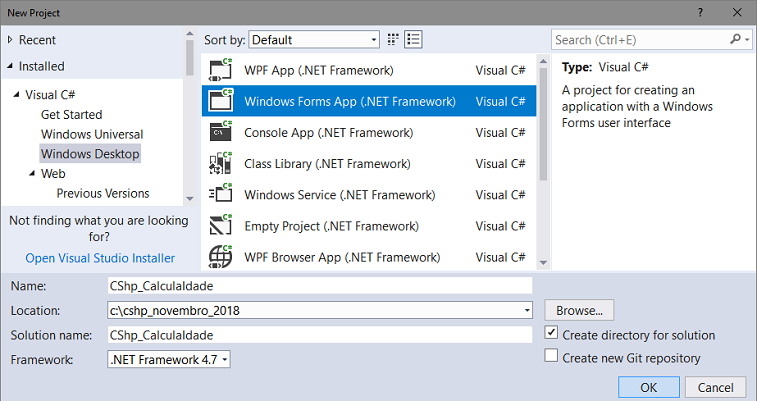
Task: Switch to small icons view
Action: [x=393, y=40]
